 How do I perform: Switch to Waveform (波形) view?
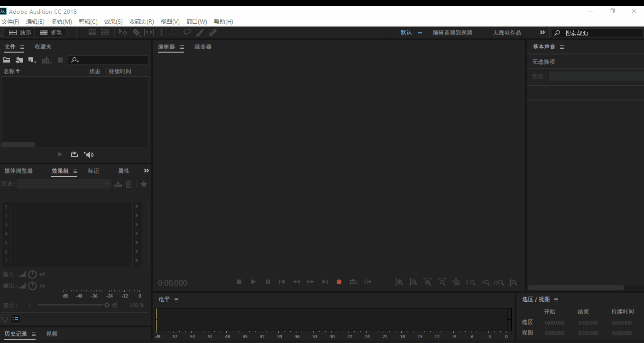coord(19,33)
